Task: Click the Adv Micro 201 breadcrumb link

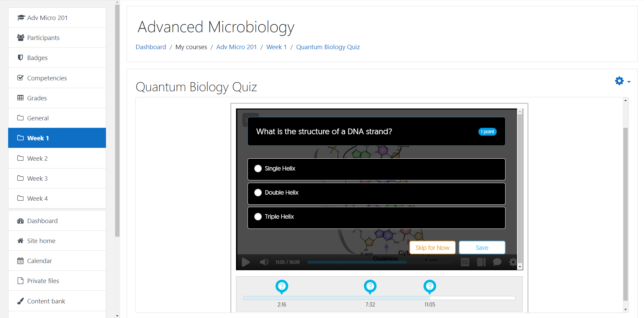Action: (236, 47)
